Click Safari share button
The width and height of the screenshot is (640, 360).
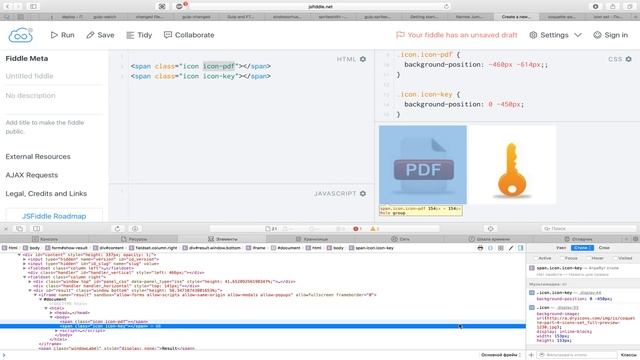613,7
